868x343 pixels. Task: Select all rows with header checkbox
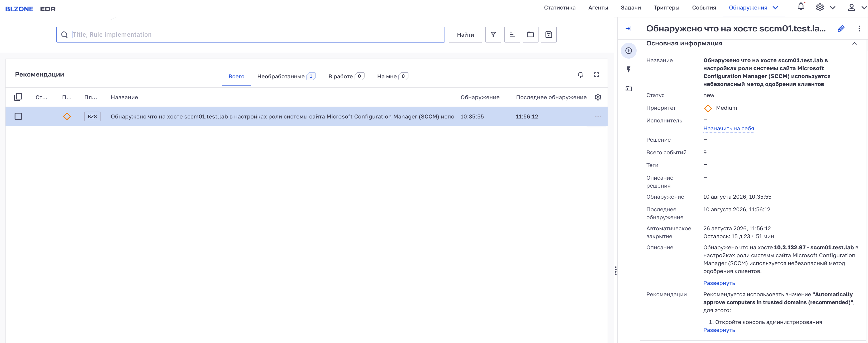[x=18, y=97]
